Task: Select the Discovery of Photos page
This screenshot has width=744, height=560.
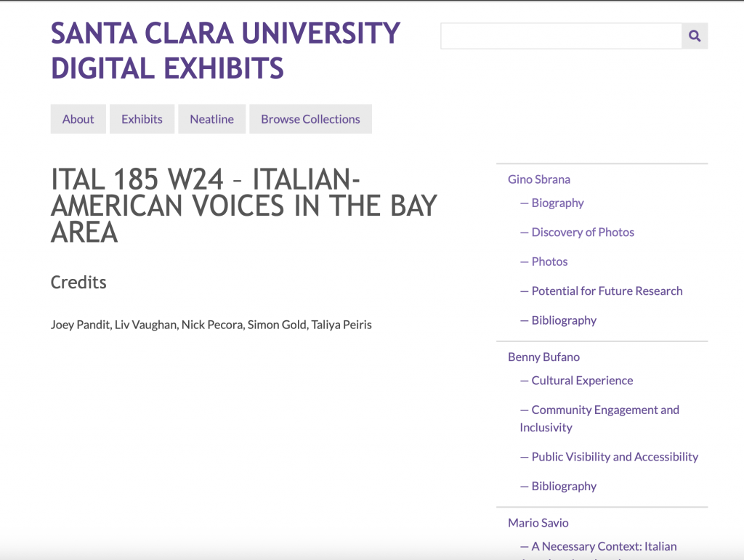Action: coord(577,232)
